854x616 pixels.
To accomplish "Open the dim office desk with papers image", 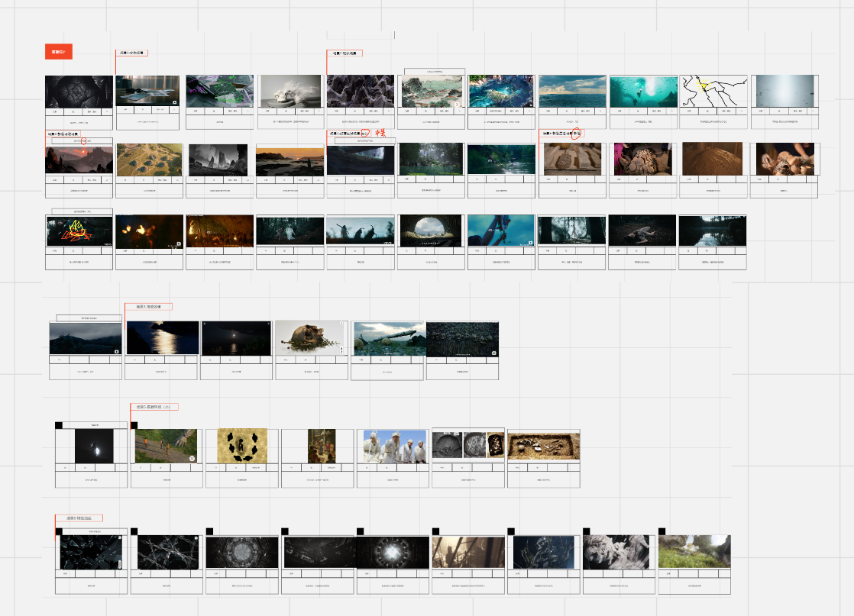I will (x=147, y=91).
